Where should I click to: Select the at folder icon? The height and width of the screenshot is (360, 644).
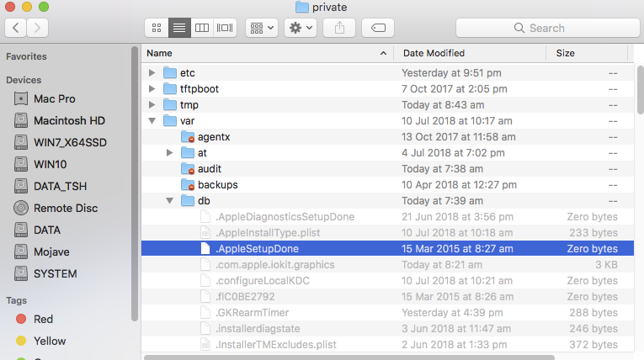coord(188,153)
